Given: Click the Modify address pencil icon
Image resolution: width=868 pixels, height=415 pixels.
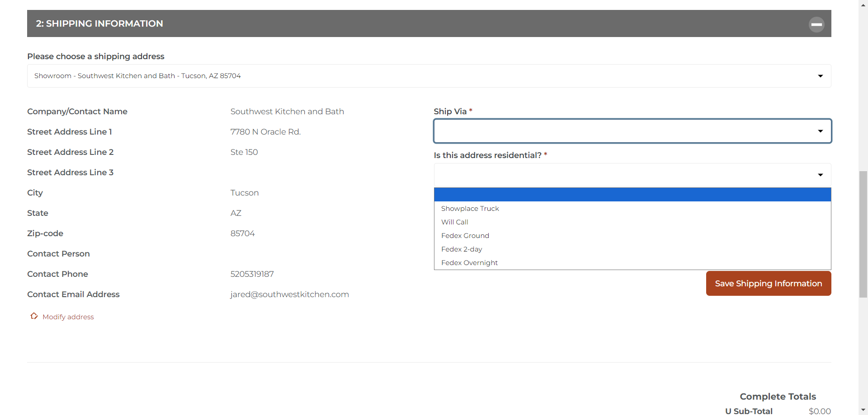Looking at the screenshot, I should tap(34, 316).
